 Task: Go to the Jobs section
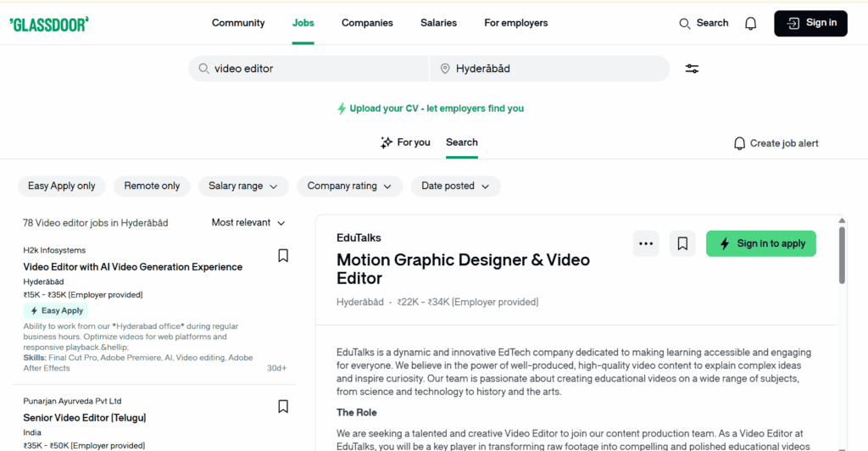coord(303,23)
